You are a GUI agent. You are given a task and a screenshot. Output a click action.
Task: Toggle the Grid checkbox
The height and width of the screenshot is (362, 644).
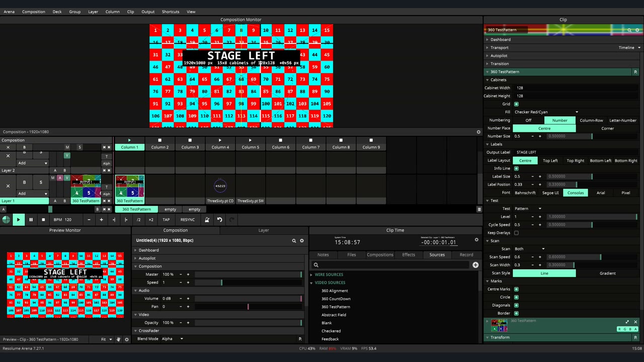point(516,104)
